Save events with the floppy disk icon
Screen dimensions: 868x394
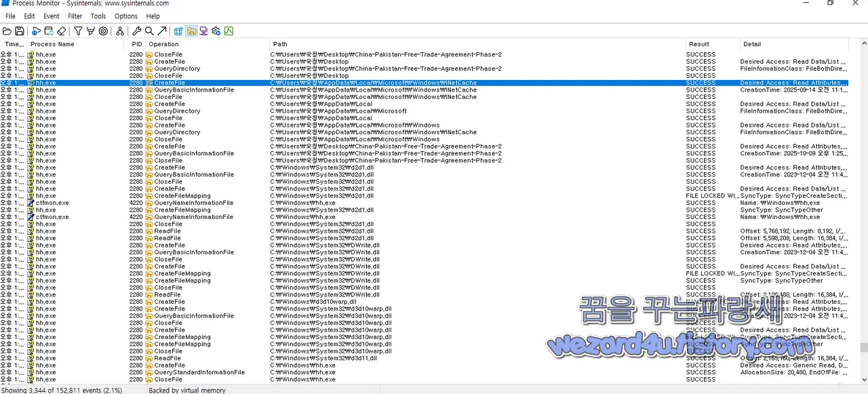pyautogui.click(x=20, y=31)
